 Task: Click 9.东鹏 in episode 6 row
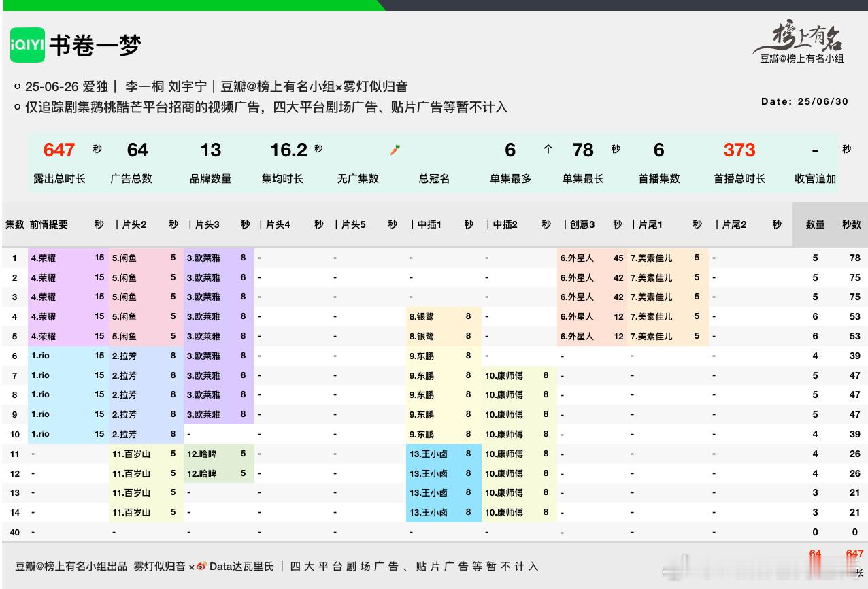pos(421,356)
